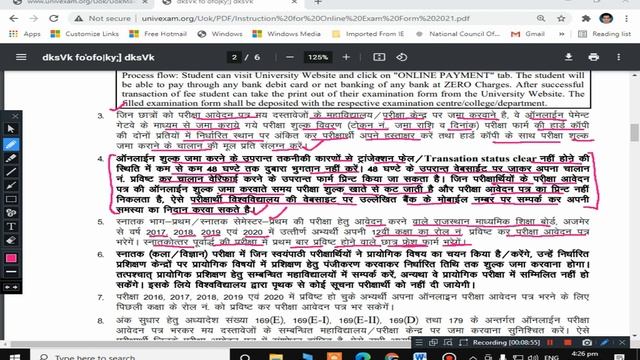This screenshot has height=360, width=640.
Task: Open the Chrome three-dot menu
Action: pos(626,18)
